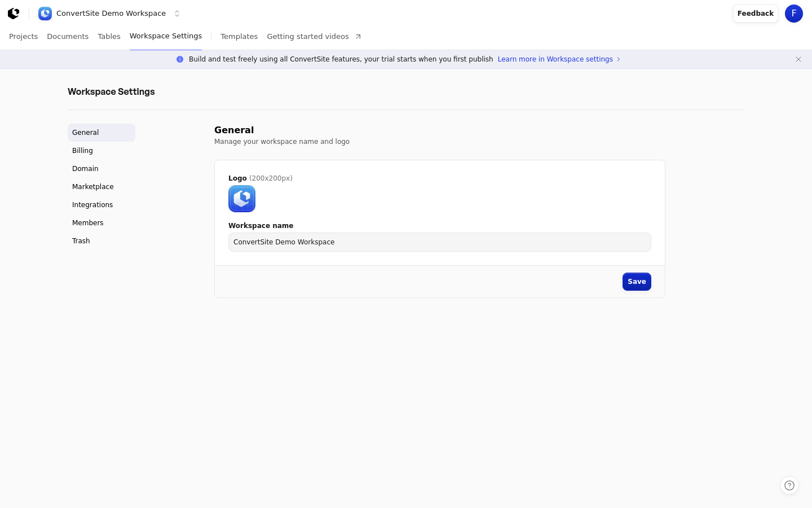Click the workspace avatar icon in header
The height and width of the screenshot is (508, 812).
pyautogui.click(x=45, y=14)
